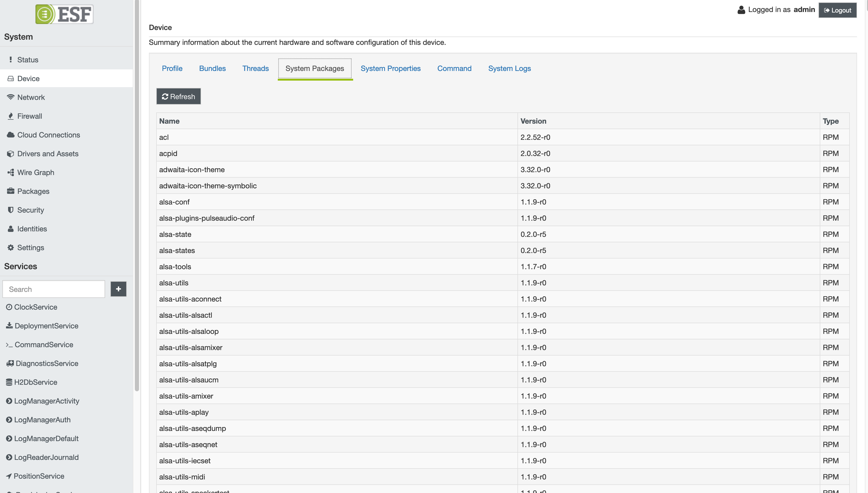Open the System Logs tab

pyautogui.click(x=509, y=68)
